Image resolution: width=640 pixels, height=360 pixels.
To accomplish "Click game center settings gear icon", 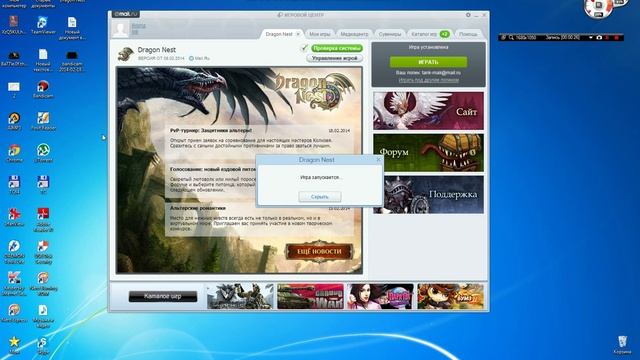I will 468,15.
